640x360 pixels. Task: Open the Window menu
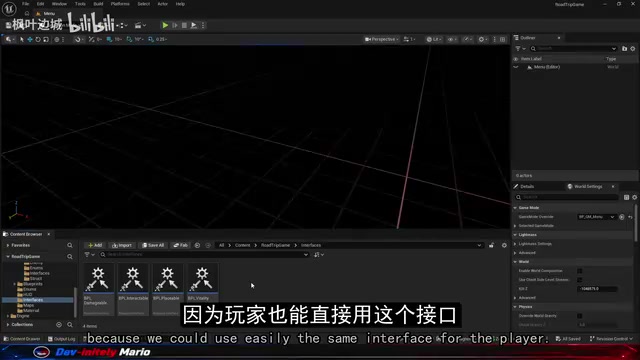tap(59, 4)
